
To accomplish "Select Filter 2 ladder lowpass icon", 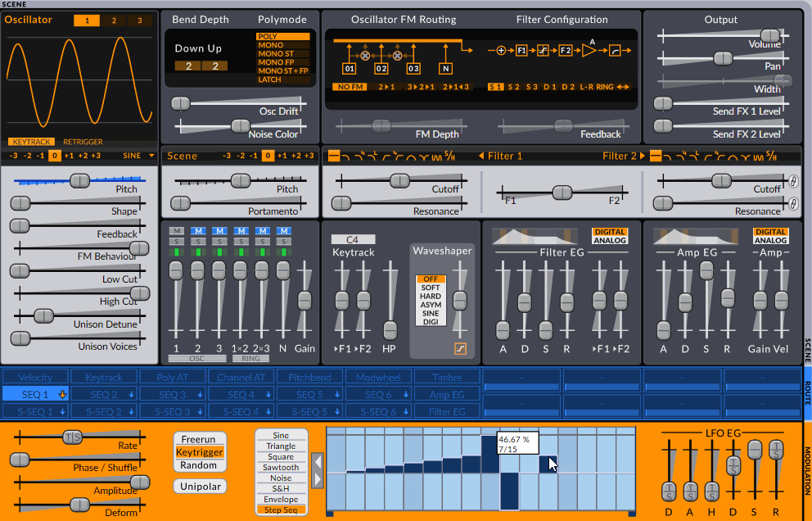I will tap(694, 156).
